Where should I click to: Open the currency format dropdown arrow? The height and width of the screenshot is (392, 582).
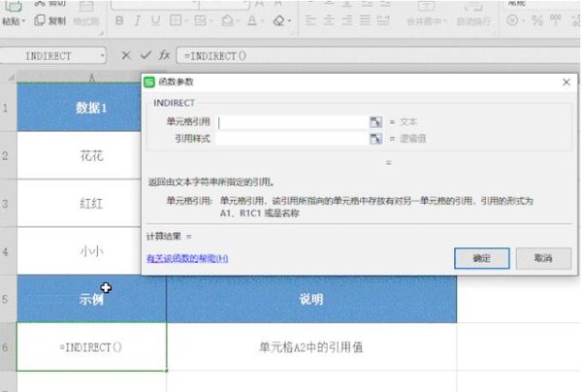pyautogui.click(x=523, y=20)
